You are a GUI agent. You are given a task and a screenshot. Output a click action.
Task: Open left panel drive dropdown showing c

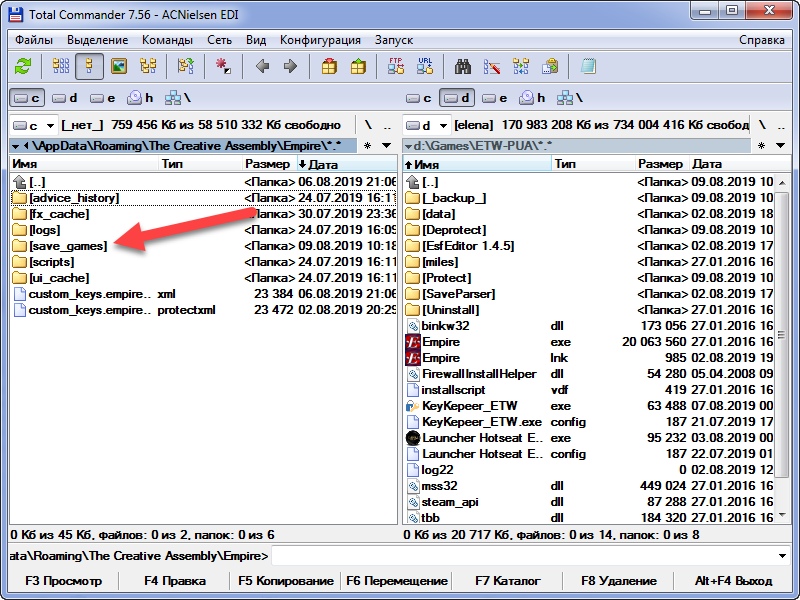[x=34, y=125]
